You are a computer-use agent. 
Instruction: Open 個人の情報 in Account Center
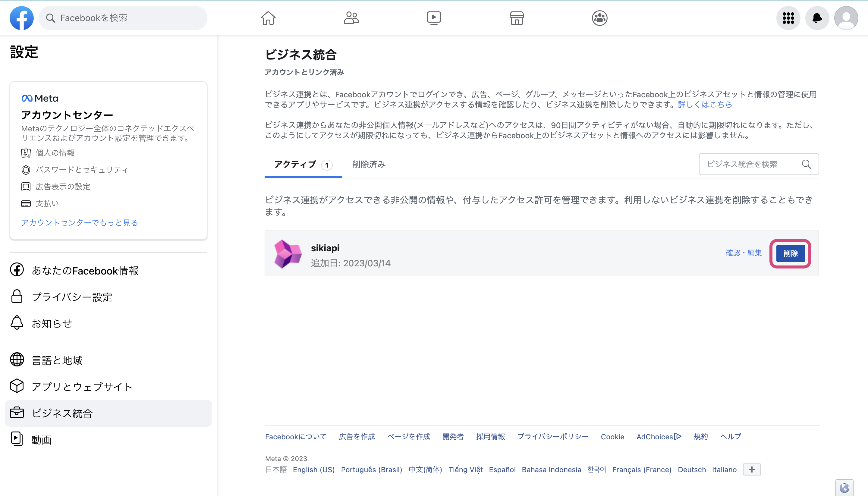[48, 153]
